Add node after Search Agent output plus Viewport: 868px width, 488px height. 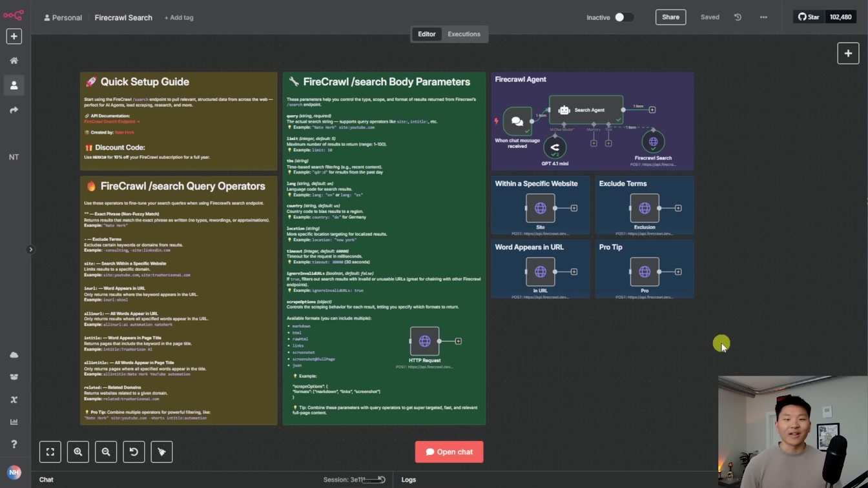[x=652, y=110]
